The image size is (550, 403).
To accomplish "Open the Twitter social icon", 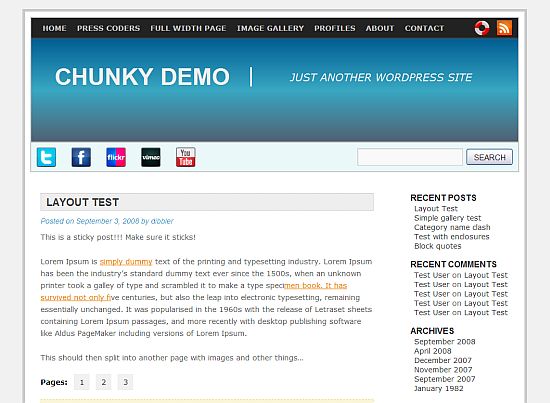I will click(46, 157).
